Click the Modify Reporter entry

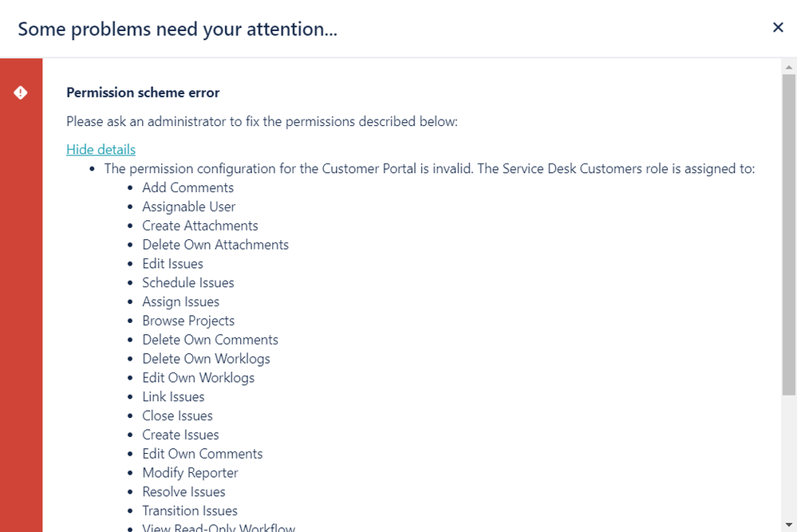coord(190,472)
